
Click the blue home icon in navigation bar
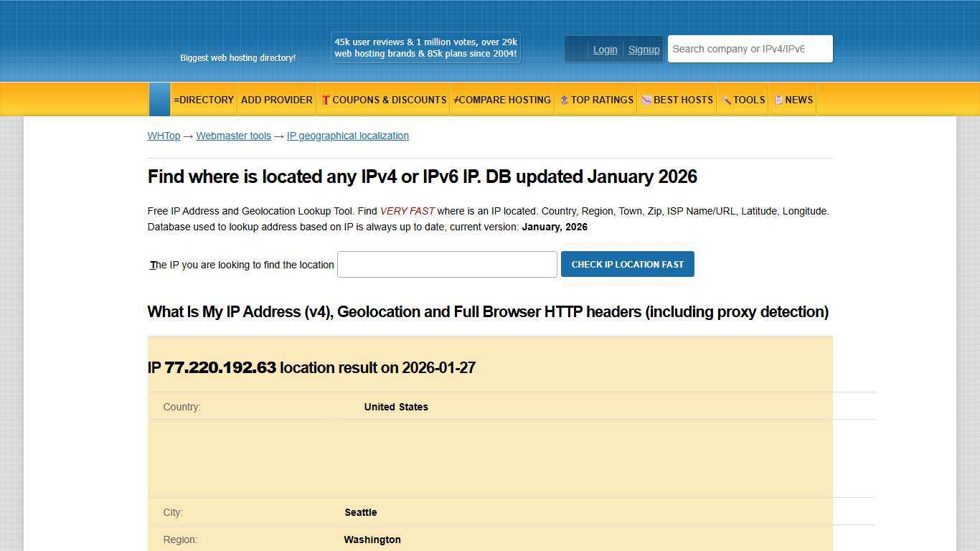159,99
